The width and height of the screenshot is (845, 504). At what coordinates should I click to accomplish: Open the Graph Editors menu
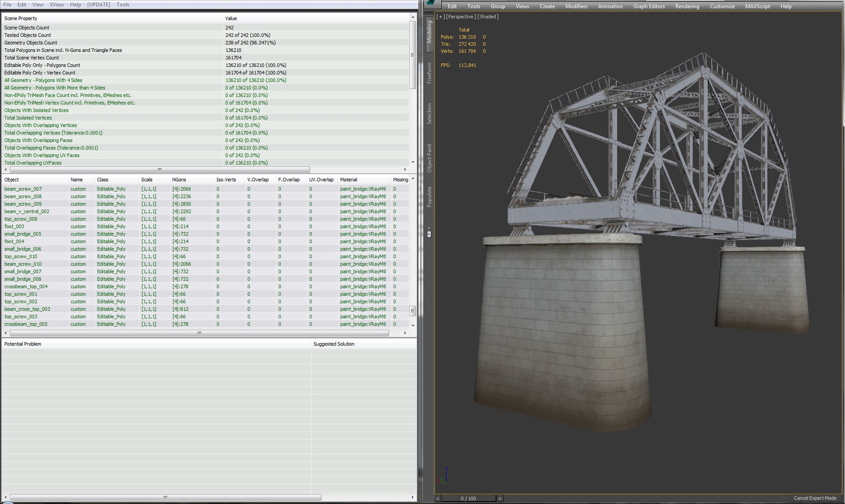pos(649,7)
